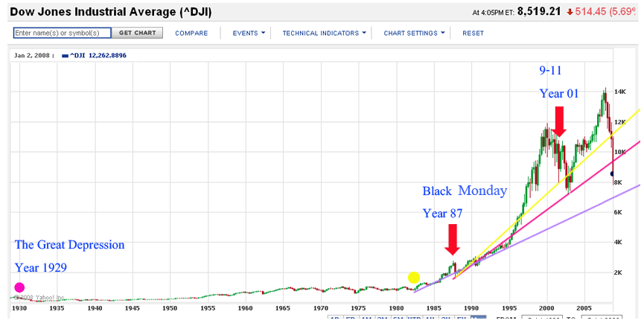This screenshot has width=644, height=332.
Task: Click the 12K y-axis label
Action: pyautogui.click(x=619, y=122)
